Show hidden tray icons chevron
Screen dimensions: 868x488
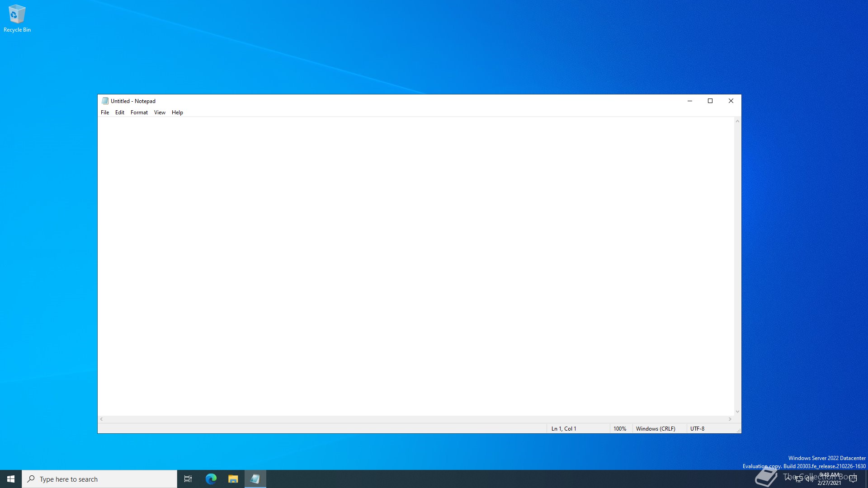coord(788,478)
